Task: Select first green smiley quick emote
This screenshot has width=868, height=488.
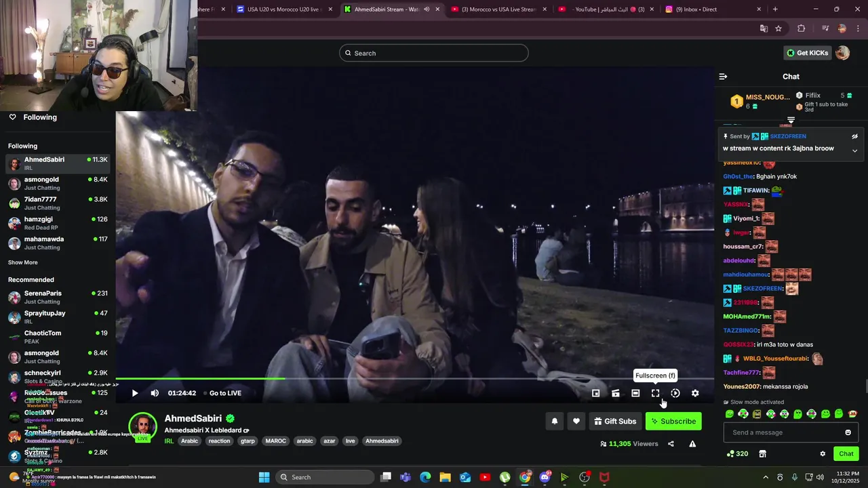Action: point(730,414)
